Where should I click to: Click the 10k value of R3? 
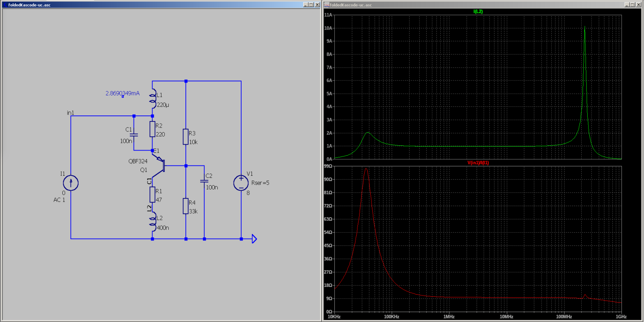click(193, 142)
